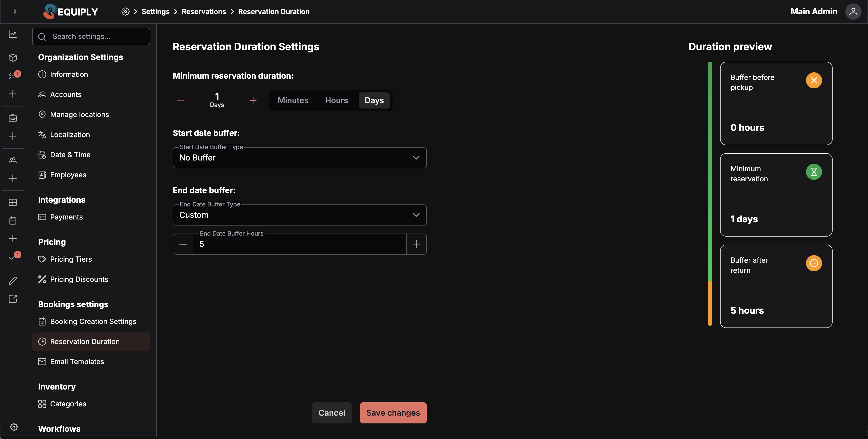Open the Categories inventory settings
868x439 pixels.
point(91,404)
